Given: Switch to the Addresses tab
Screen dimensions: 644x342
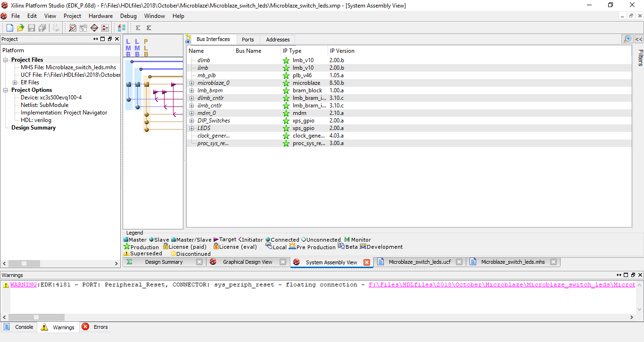Looking at the screenshot, I should pos(278,40).
